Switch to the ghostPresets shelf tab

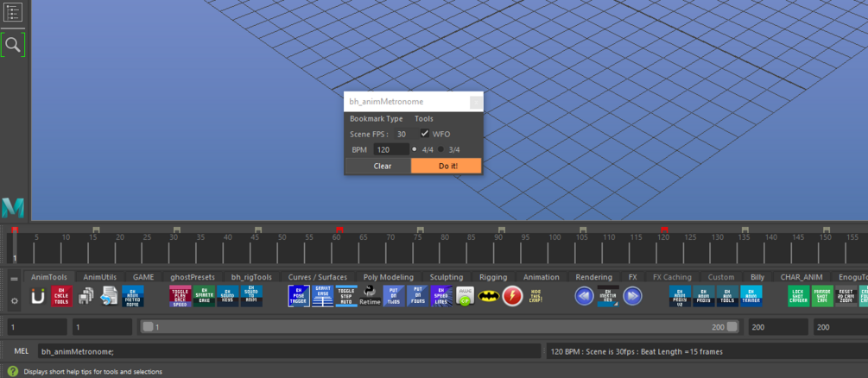[x=193, y=277]
